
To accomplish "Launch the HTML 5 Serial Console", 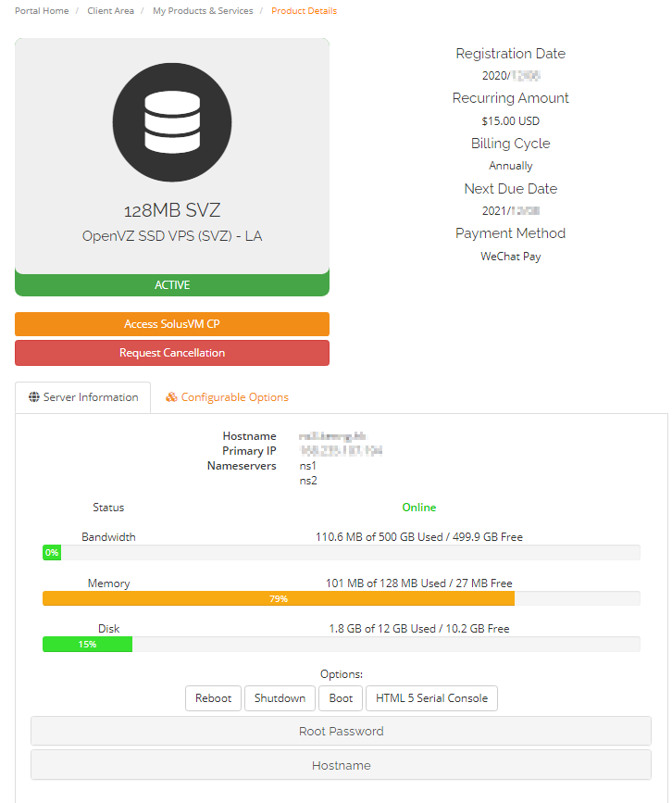I will 431,698.
